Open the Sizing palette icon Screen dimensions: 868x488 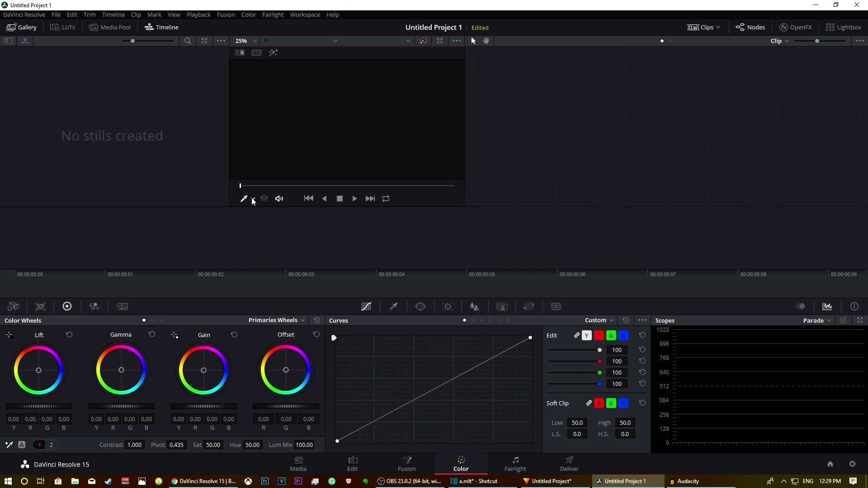pos(529,306)
